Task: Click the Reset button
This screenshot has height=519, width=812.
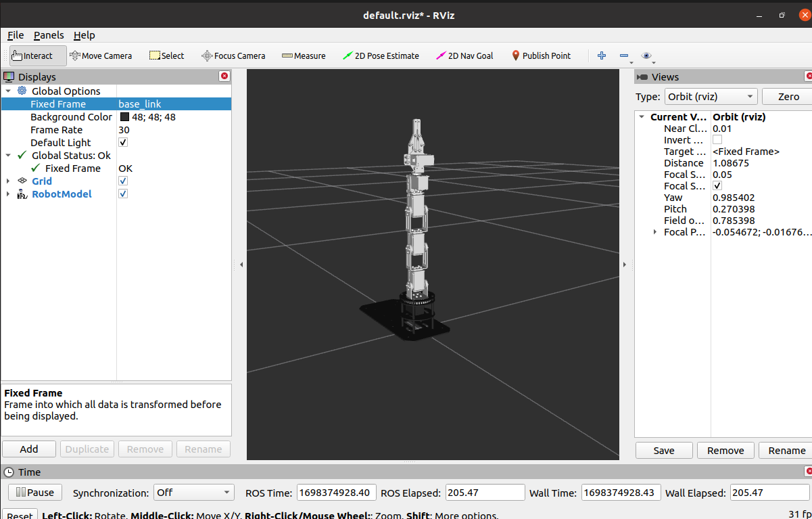Action: click(20, 515)
